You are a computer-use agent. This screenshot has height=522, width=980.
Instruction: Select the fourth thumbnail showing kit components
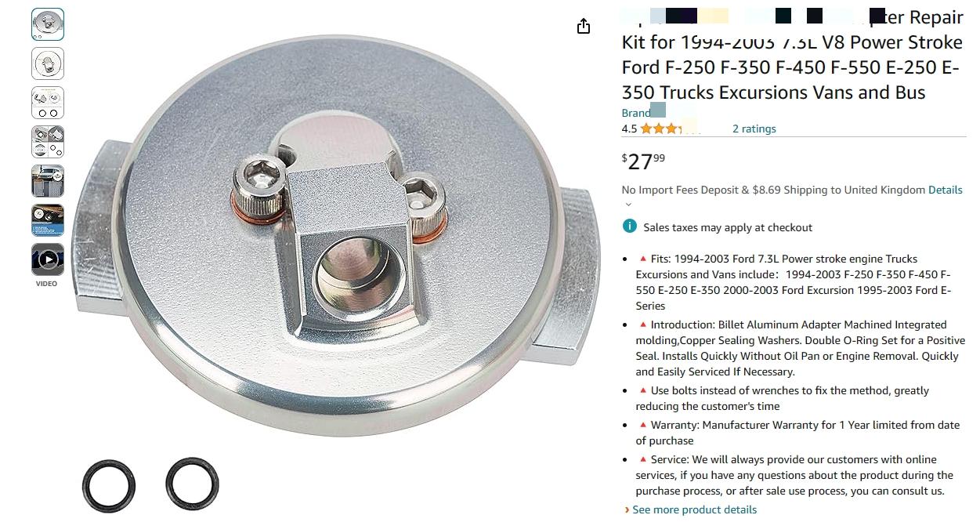coord(48,142)
